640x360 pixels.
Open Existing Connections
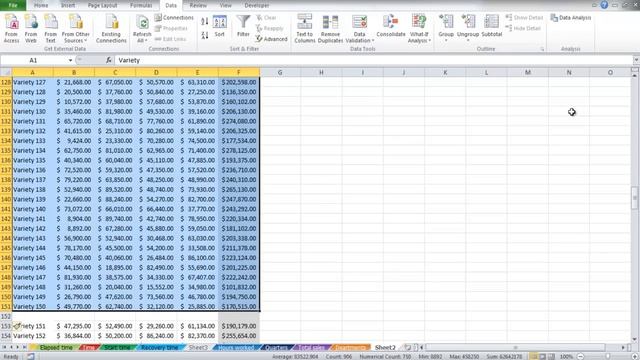[111, 29]
